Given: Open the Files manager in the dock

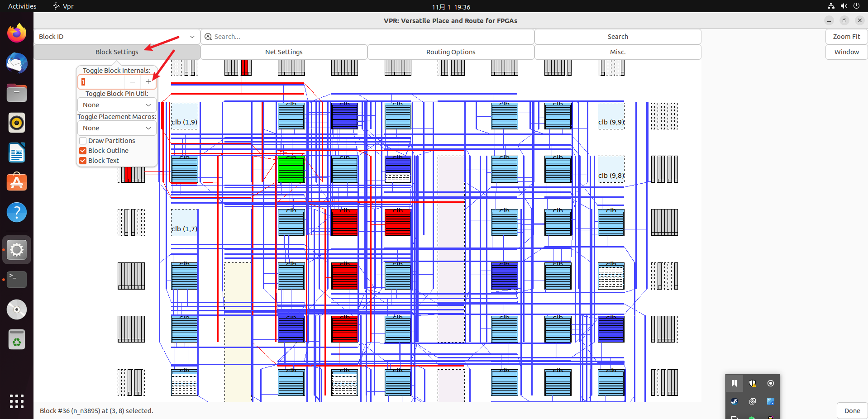Looking at the screenshot, I should pyautogui.click(x=17, y=93).
